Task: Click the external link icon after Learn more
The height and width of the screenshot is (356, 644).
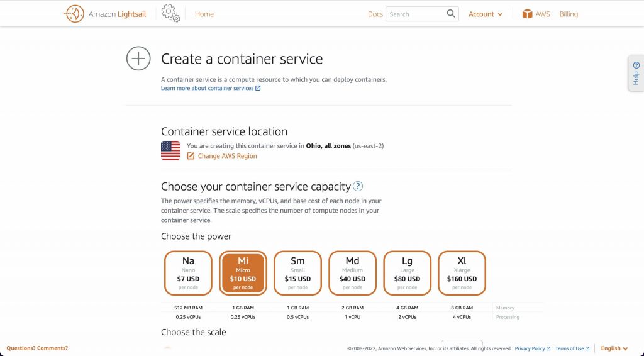Action: [x=258, y=88]
